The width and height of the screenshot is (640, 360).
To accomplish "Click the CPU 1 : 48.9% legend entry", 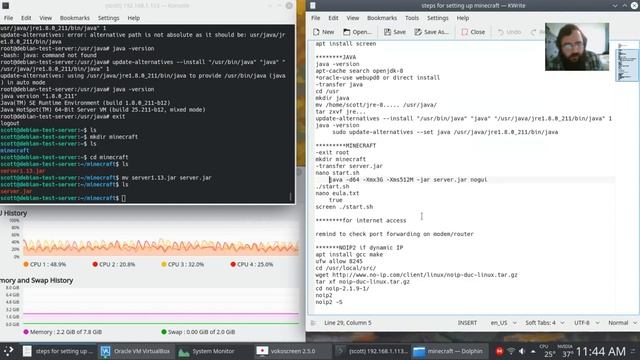I will tap(44, 264).
